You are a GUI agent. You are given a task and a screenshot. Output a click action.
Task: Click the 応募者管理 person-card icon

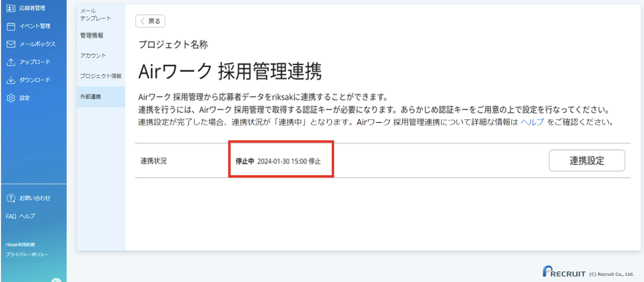pyautogui.click(x=11, y=8)
